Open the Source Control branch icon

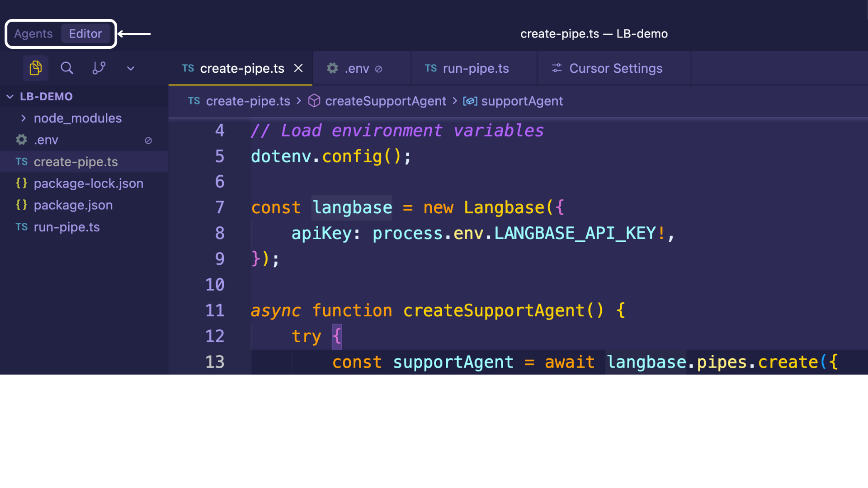point(99,68)
